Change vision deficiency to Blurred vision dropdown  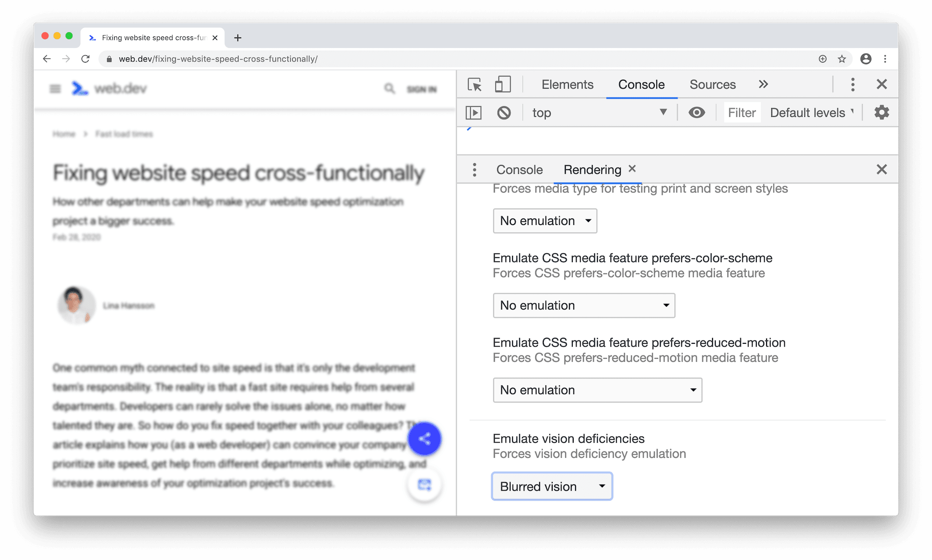pyautogui.click(x=551, y=486)
